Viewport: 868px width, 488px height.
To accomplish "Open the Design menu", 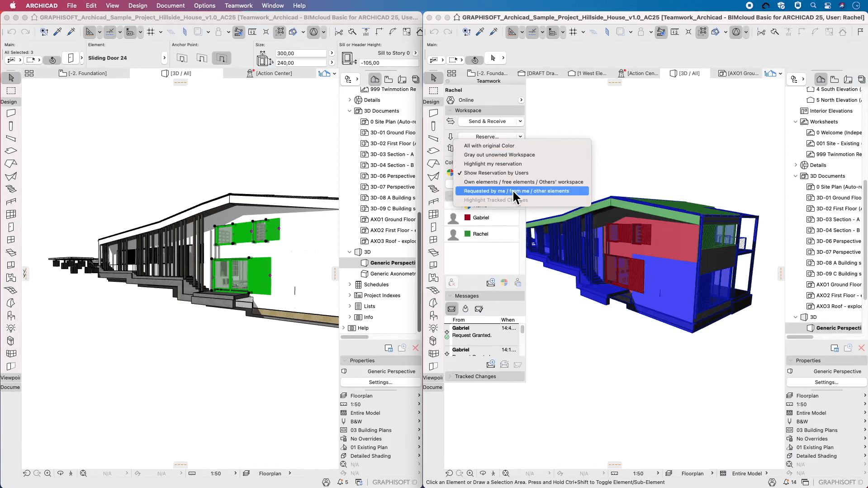I will click(138, 5).
